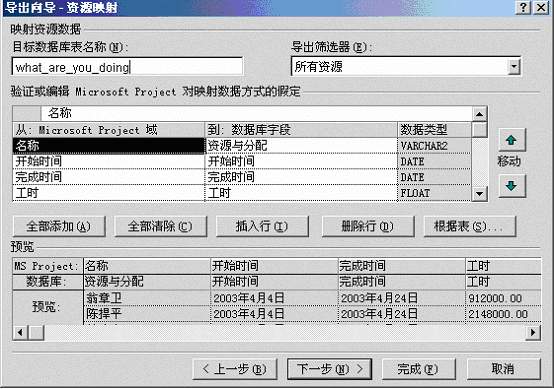This screenshot has height=389, width=554.
Task: Click the VARCHAR2 data type cell
Action: click(x=435, y=146)
